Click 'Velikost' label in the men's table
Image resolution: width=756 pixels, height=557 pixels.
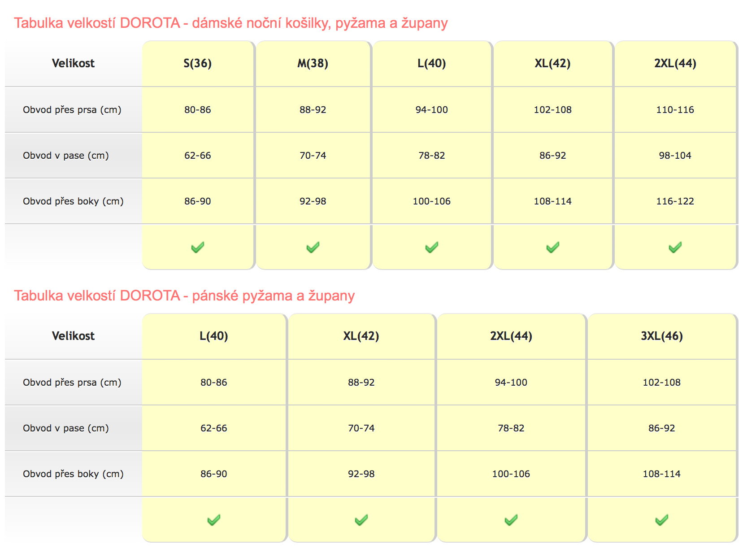73,336
